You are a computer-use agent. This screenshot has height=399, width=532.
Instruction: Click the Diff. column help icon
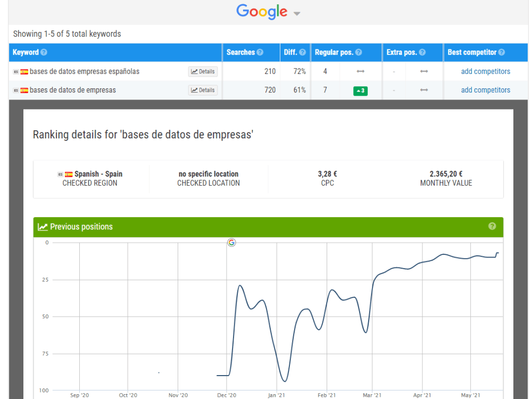coord(302,52)
